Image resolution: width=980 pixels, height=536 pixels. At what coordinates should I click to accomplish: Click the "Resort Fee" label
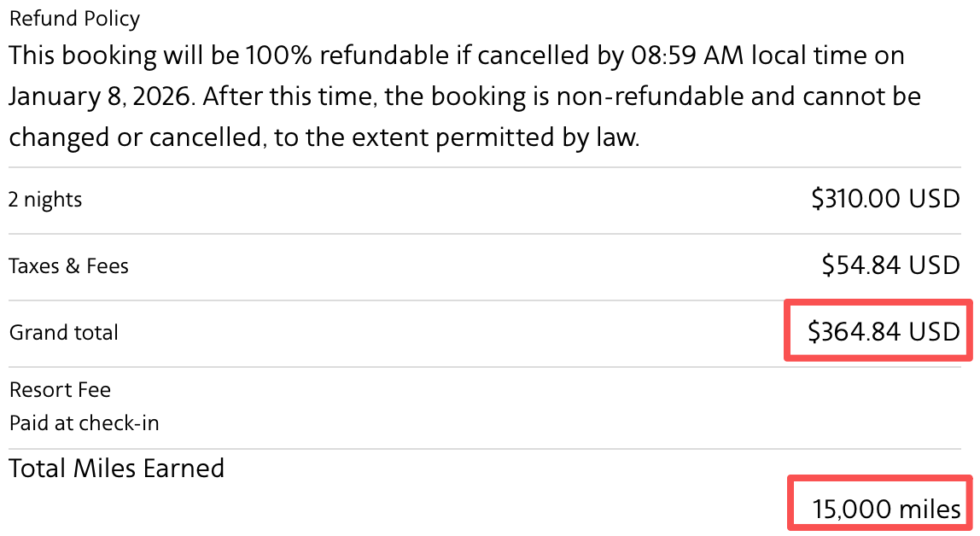click(x=60, y=390)
